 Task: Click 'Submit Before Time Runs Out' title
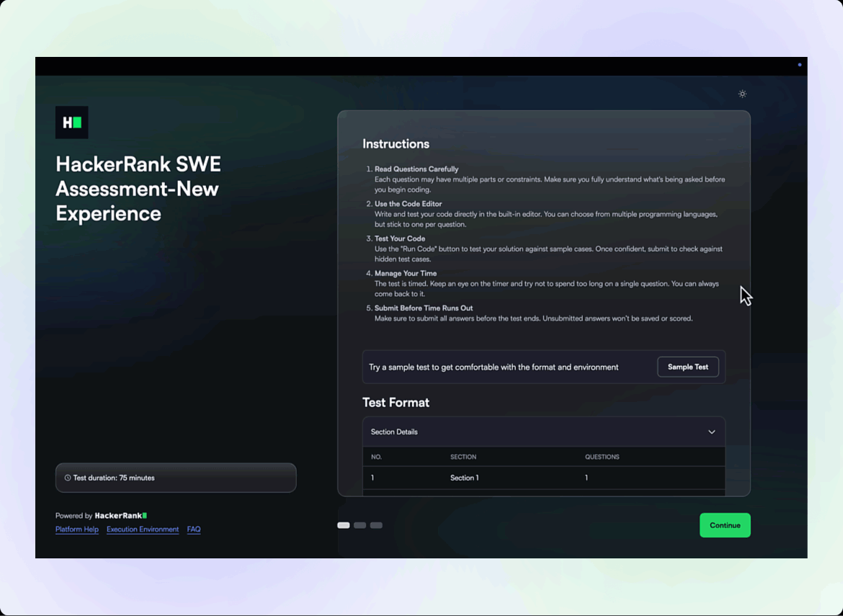click(424, 308)
